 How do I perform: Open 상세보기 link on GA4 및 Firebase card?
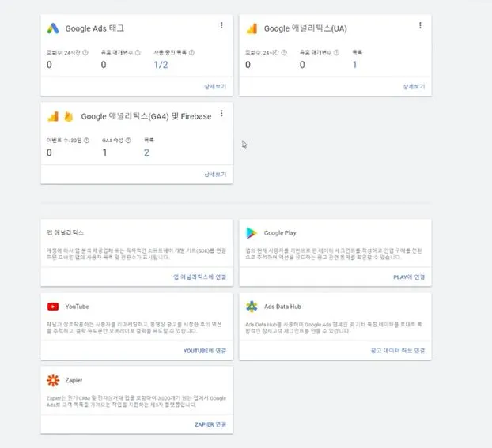(215, 175)
